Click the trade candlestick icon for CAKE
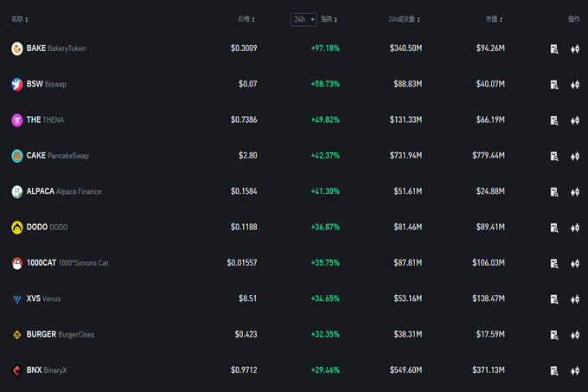 575,157
